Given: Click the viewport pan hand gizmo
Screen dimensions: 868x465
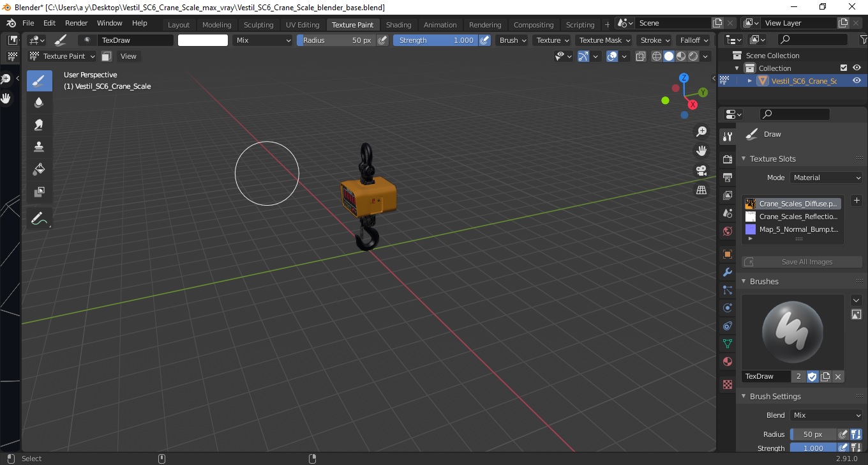Looking at the screenshot, I should coord(701,151).
